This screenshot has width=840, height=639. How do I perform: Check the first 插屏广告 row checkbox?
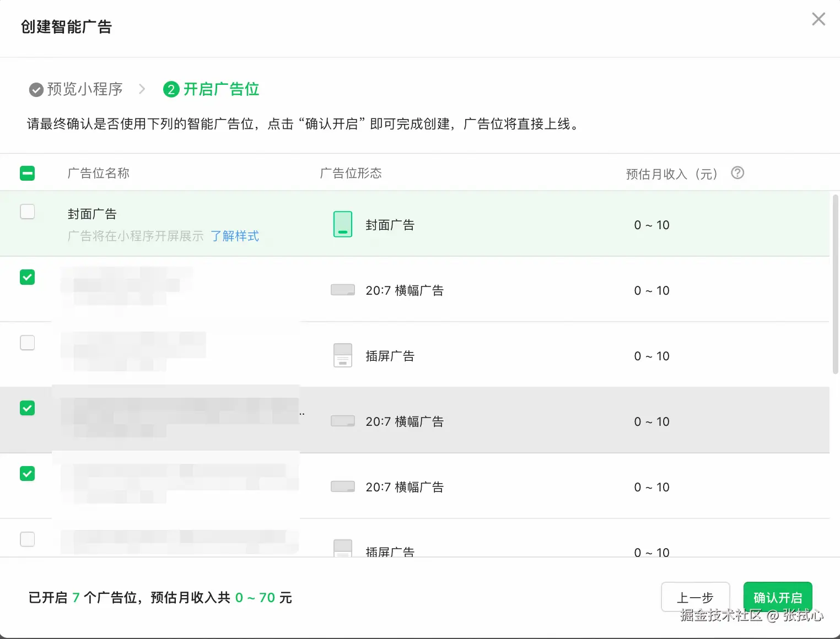click(x=28, y=343)
